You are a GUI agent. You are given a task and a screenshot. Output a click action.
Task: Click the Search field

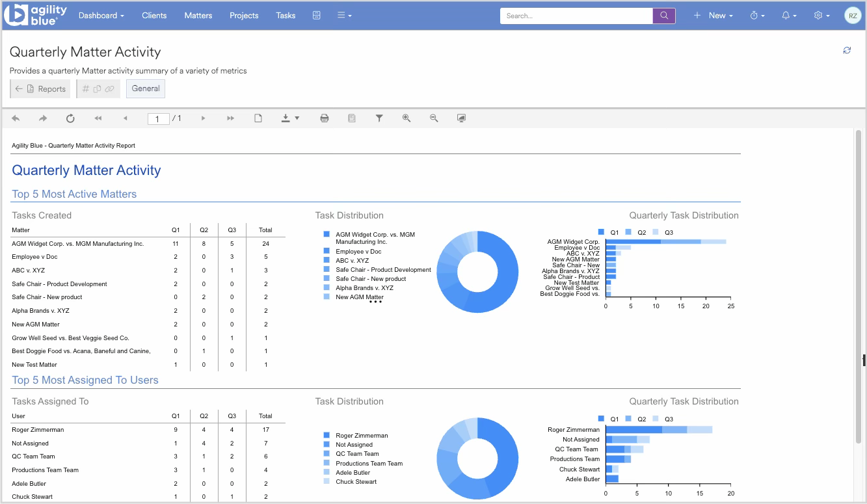tap(576, 16)
